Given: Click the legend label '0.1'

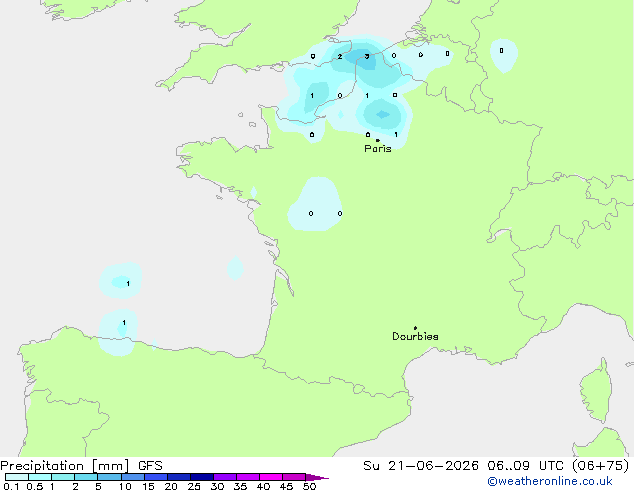Looking at the screenshot, I should coord(11,486).
